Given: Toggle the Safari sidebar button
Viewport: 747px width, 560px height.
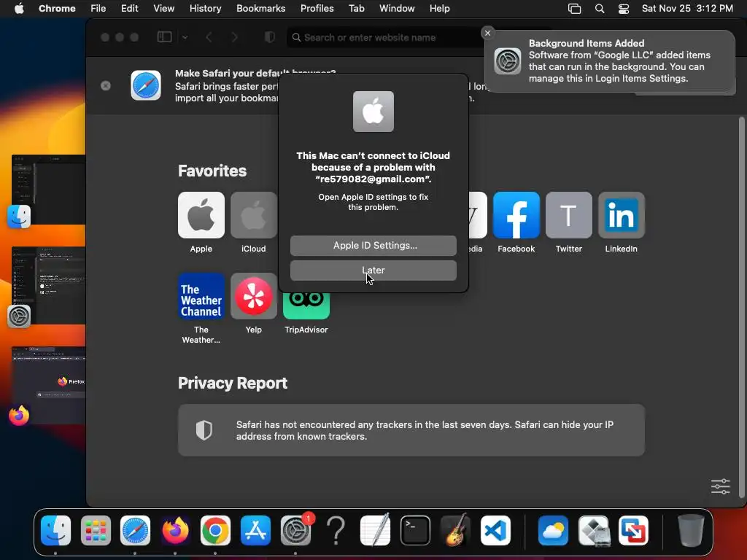Looking at the screenshot, I should [164, 37].
